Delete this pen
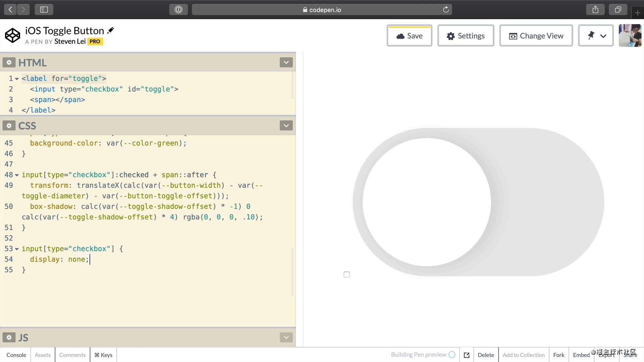 [486, 355]
